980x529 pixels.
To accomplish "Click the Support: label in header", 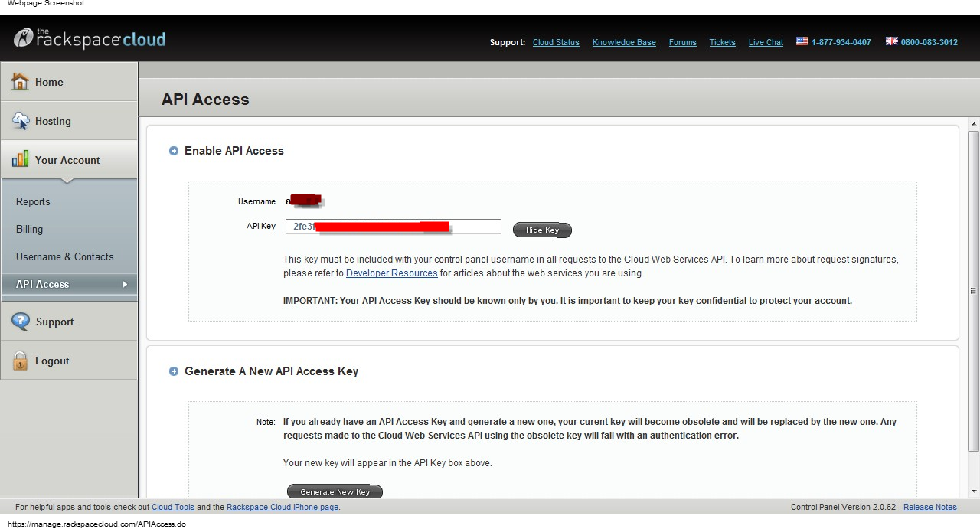I will (x=508, y=42).
